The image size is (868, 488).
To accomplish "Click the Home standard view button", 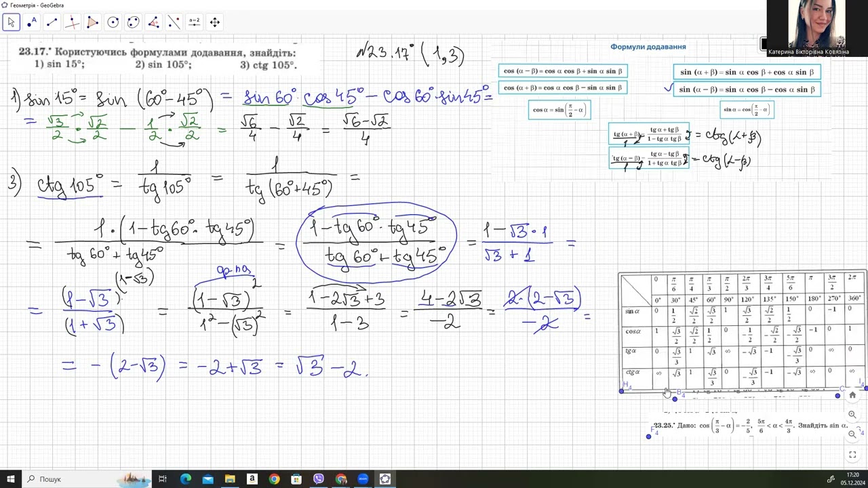I will (852, 395).
